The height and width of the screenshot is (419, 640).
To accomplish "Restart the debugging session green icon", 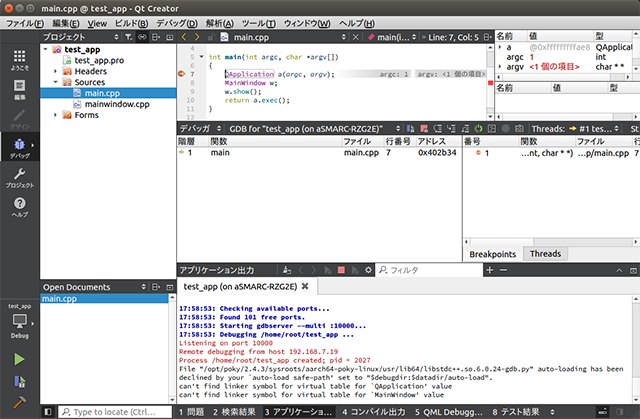I will tap(478, 129).
